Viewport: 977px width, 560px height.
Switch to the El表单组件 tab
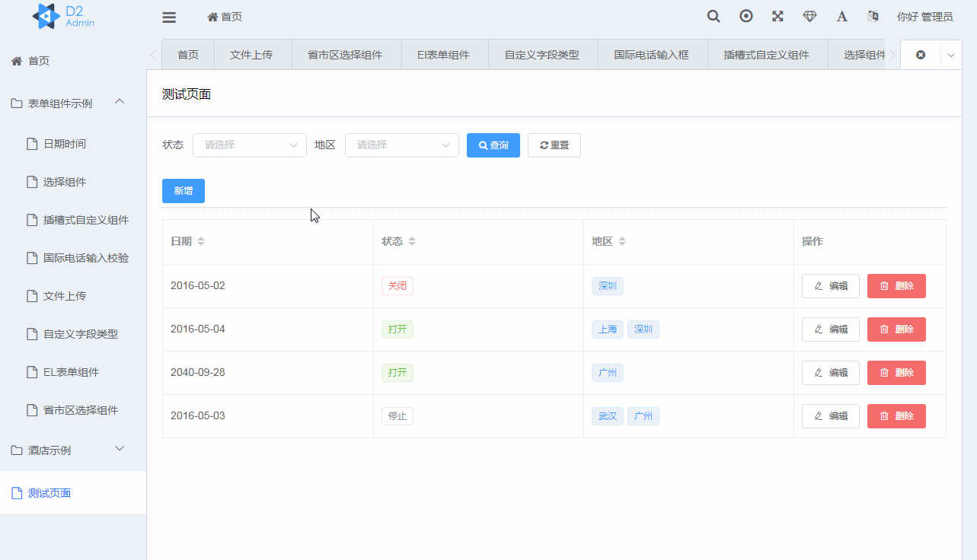[444, 55]
